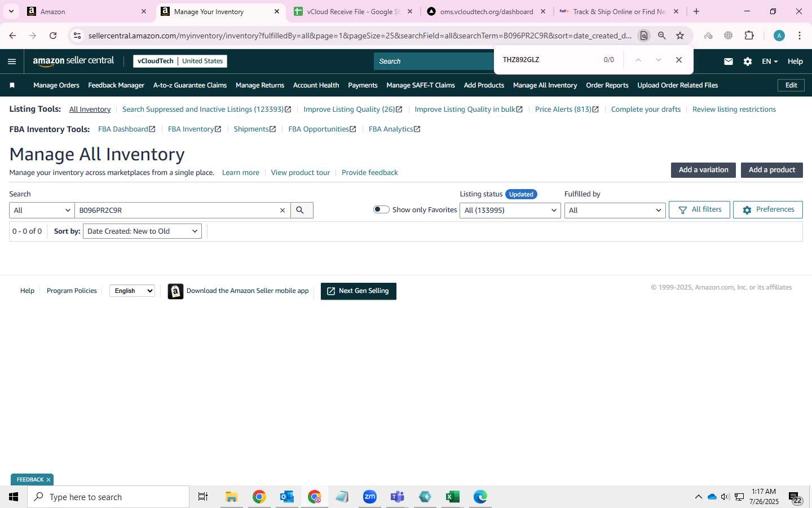Open the tab search dropdown

[11, 11]
